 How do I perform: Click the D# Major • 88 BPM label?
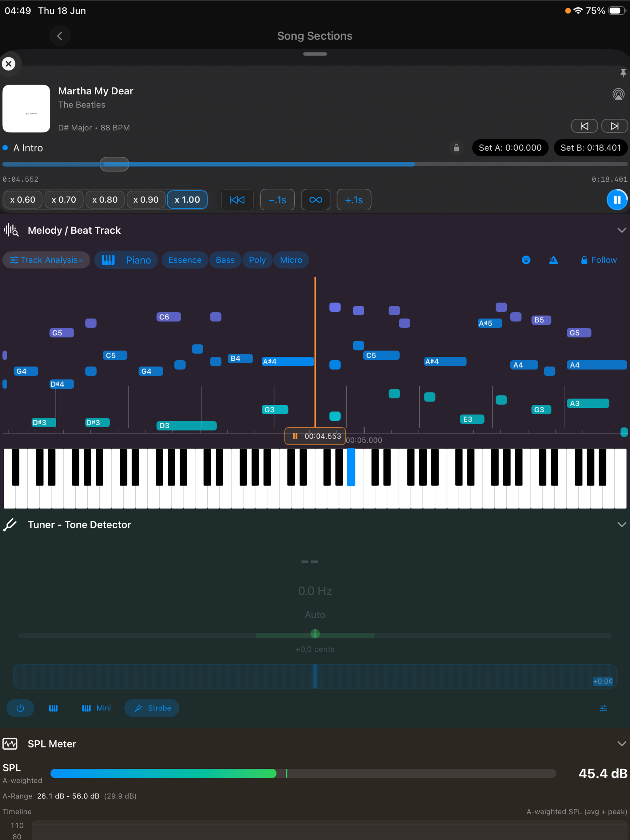pos(94,128)
